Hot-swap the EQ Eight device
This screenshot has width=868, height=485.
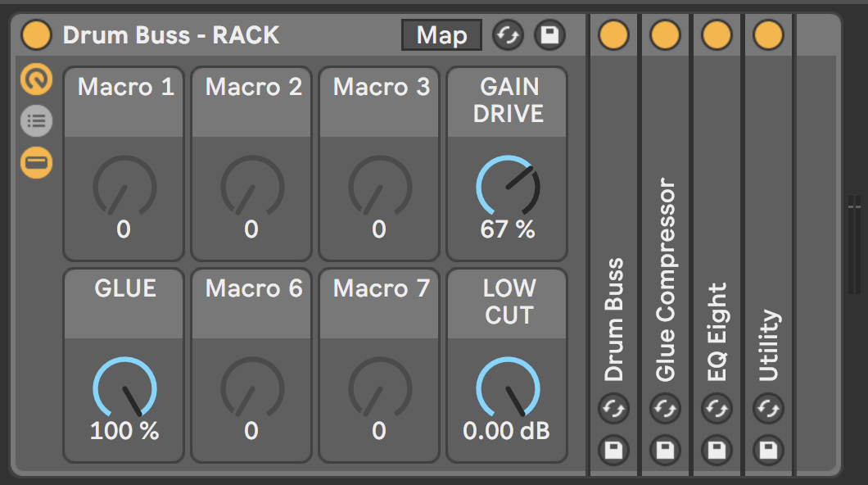(717, 409)
